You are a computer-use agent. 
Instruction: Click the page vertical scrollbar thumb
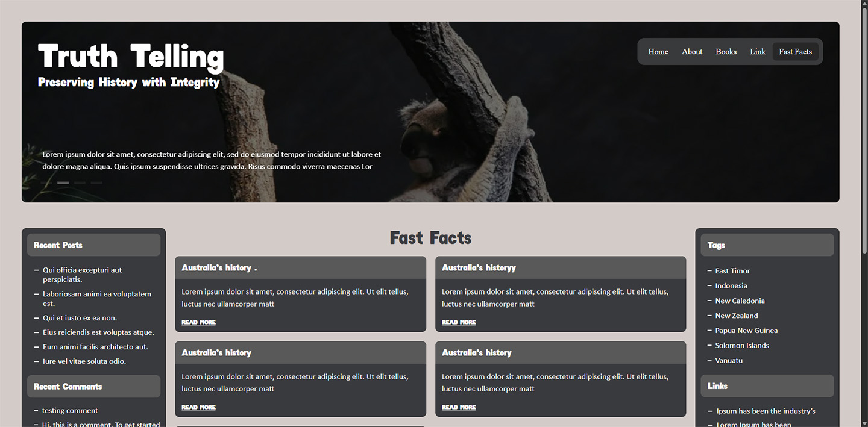pyautogui.click(x=864, y=129)
